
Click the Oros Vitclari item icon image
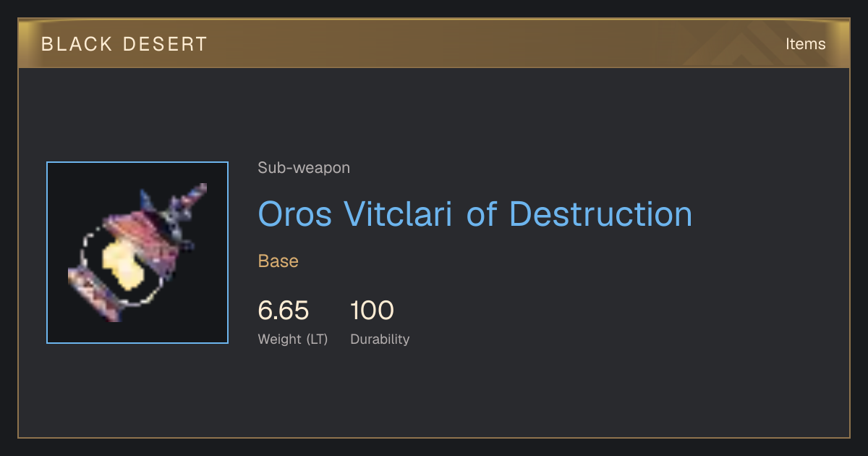pyautogui.click(x=137, y=253)
